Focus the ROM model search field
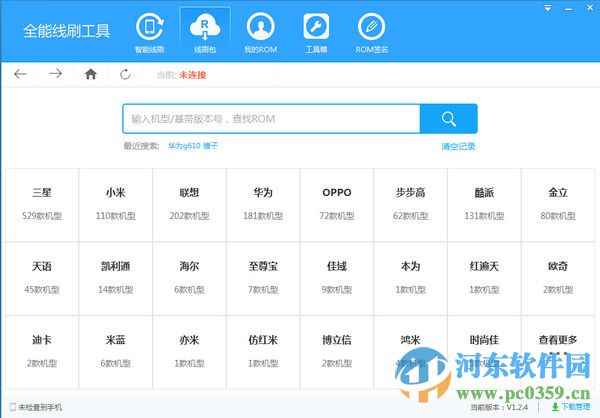 click(x=271, y=119)
